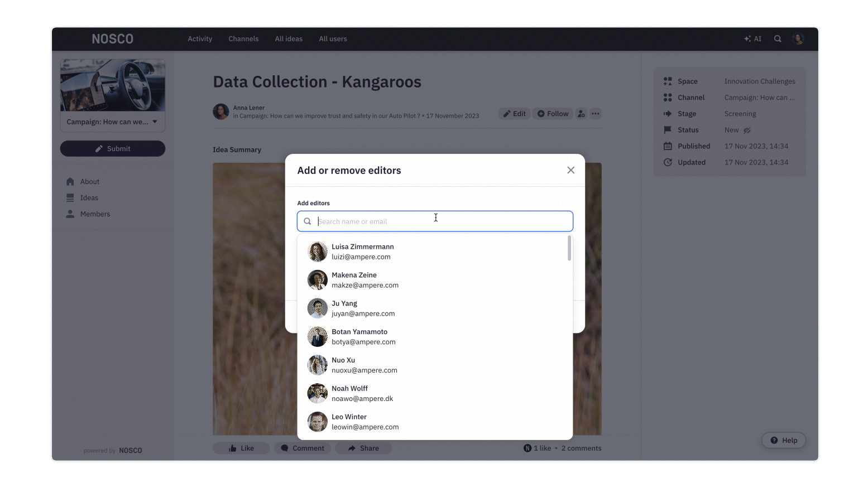Click the editor list scrollbar
Viewport: 868px width, 488px height.
coord(569,248)
